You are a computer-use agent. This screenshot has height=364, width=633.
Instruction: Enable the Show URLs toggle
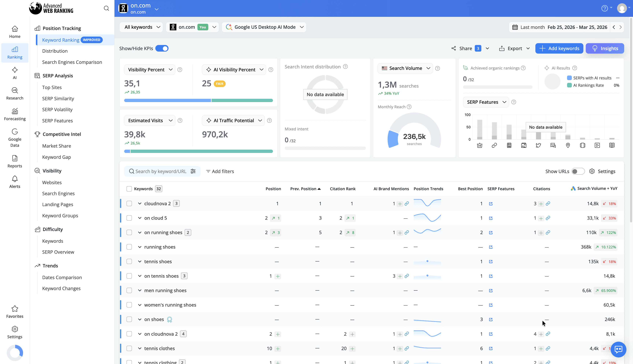[578, 171]
